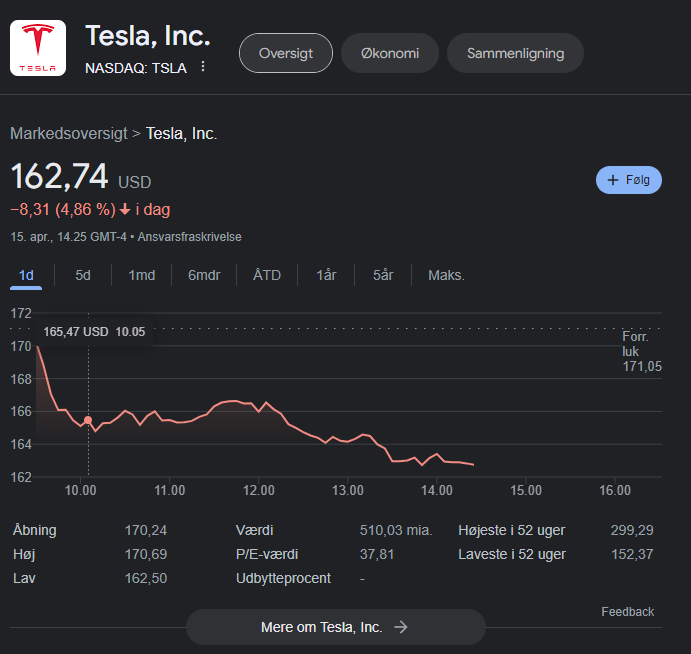This screenshot has width=691, height=654.
Task: Open the Ansvarsfraskrivelse disclaimer link
Action: coord(189,237)
